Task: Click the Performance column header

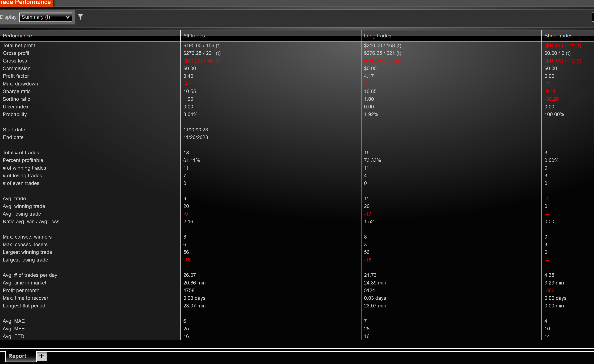Action: pos(90,36)
